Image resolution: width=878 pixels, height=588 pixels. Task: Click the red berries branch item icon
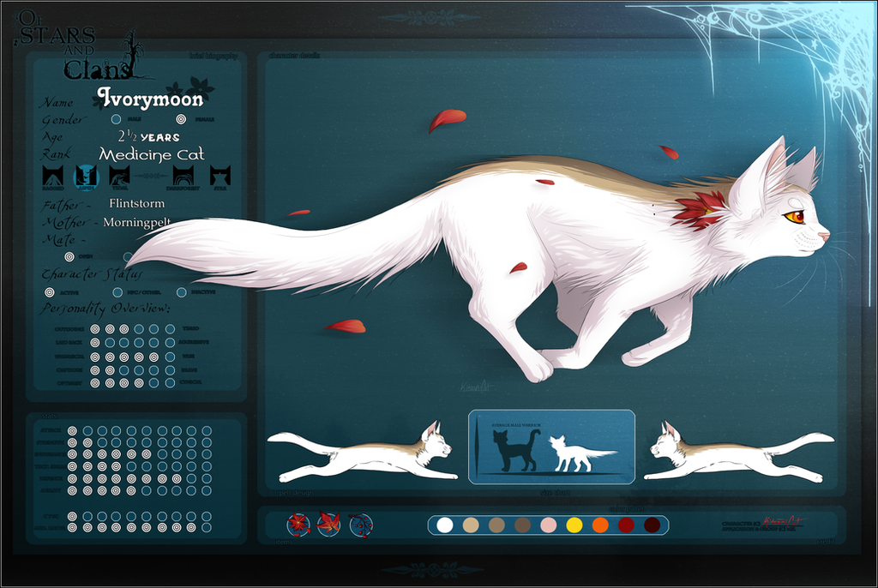coord(361,525)
